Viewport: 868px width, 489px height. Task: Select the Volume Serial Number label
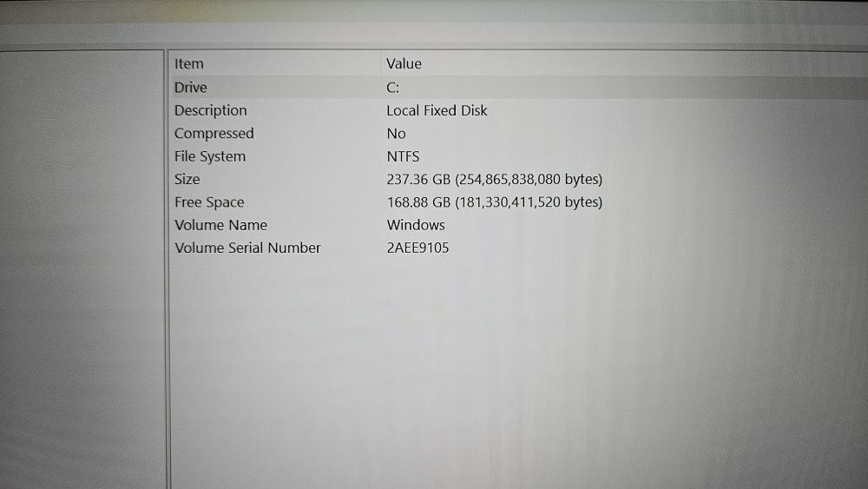coord(247,248)
